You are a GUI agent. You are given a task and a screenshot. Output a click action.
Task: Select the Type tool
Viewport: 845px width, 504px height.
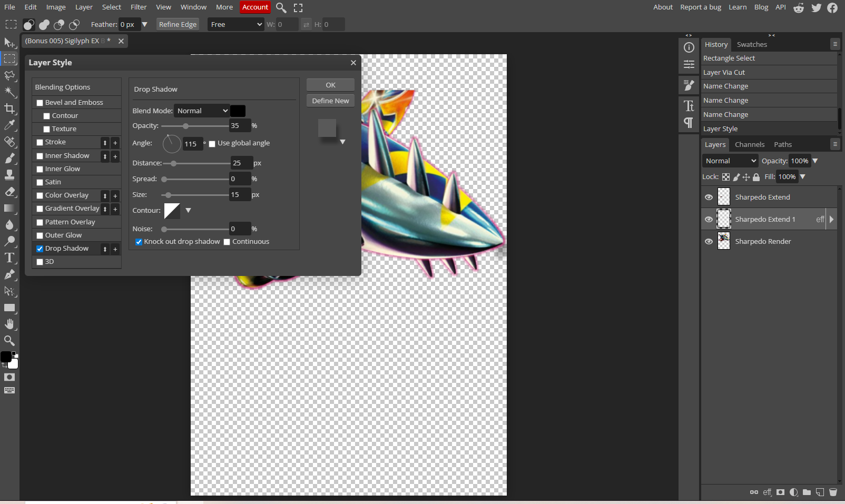point(9,258)
